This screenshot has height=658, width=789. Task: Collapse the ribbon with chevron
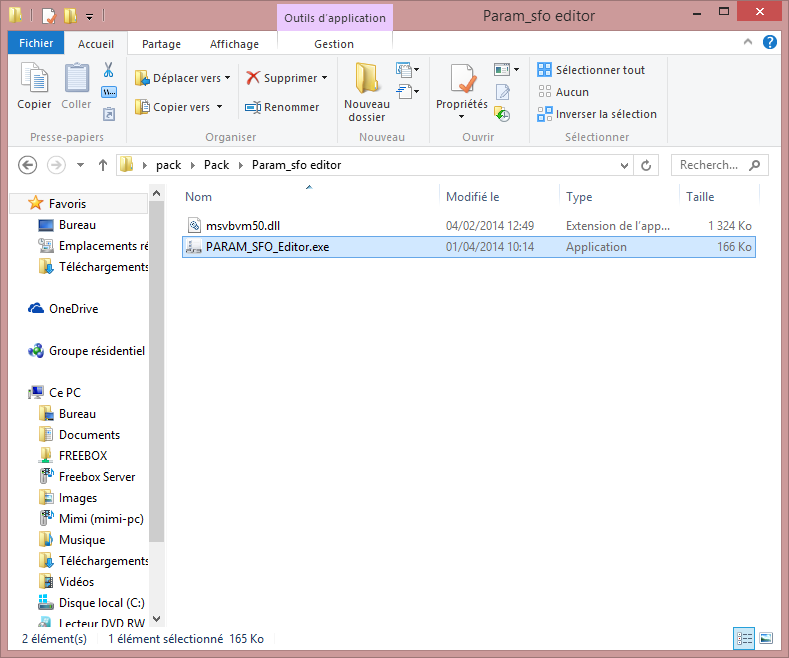(x=748, y=42)
